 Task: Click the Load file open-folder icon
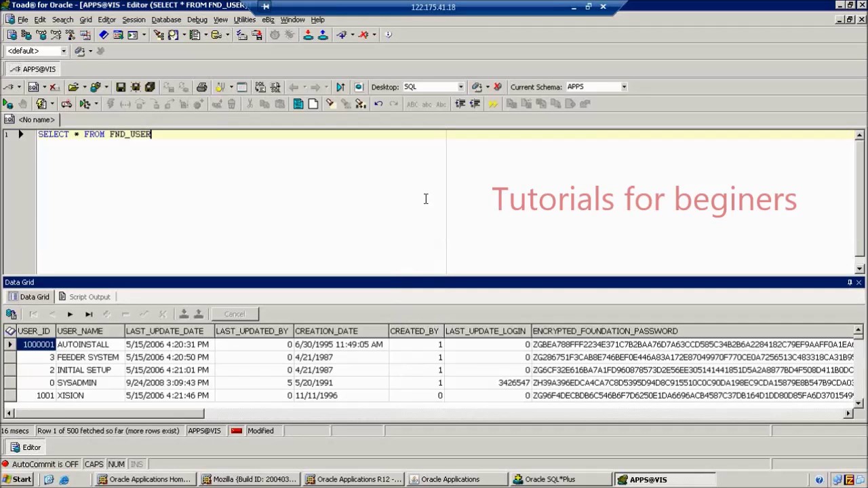[73, 87]
